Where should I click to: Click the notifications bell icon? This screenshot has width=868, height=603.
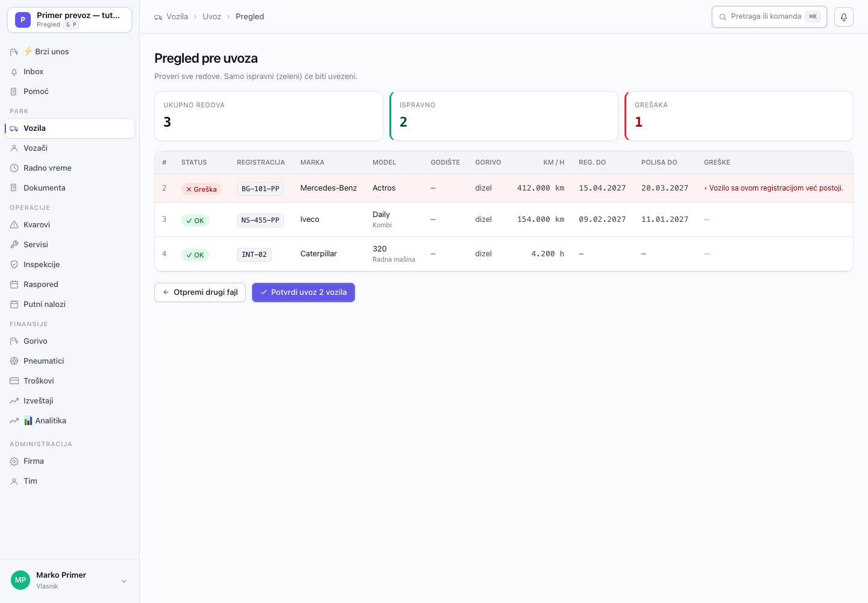click(x=844, y=17)
